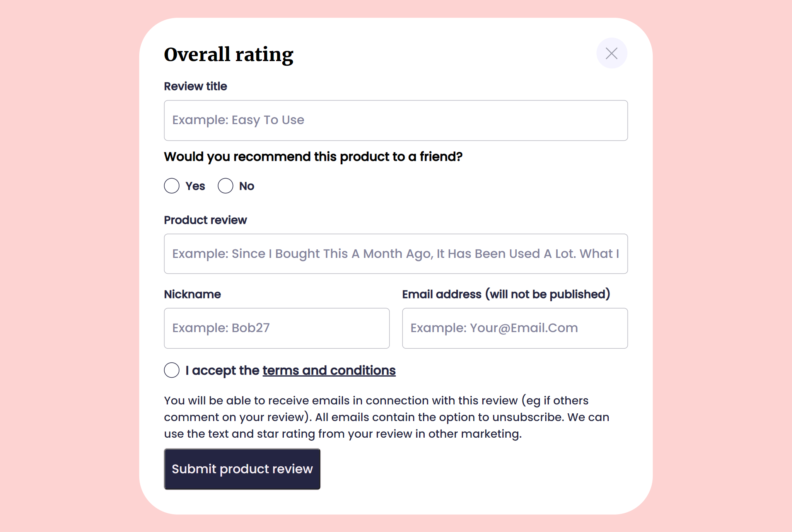
Task: Select the No radio button
Action: tap(225, 186)
